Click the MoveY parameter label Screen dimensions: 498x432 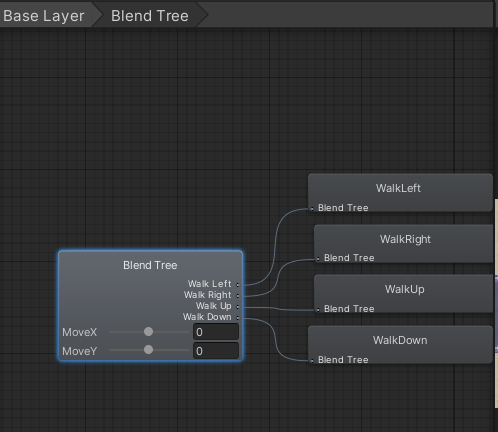80,351
